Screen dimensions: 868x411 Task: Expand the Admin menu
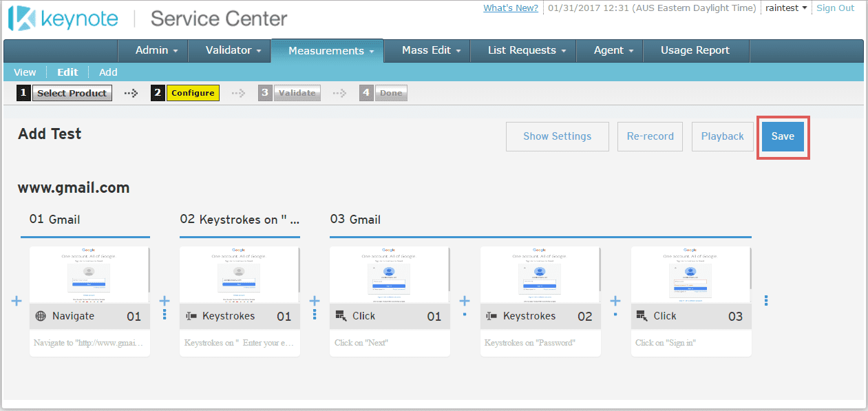156,50
